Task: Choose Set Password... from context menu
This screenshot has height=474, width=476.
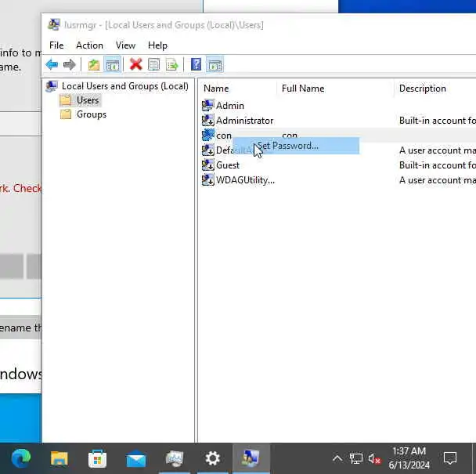Action: pos(296,146)
